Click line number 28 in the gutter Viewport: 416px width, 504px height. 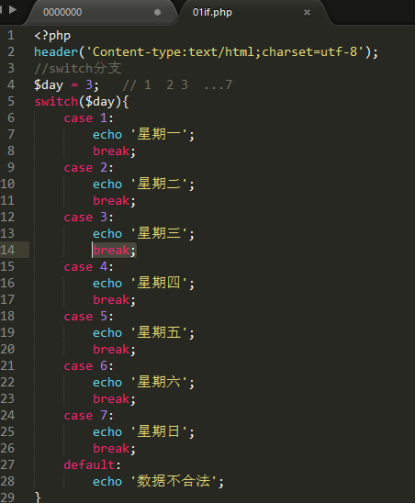pos(8,481)
